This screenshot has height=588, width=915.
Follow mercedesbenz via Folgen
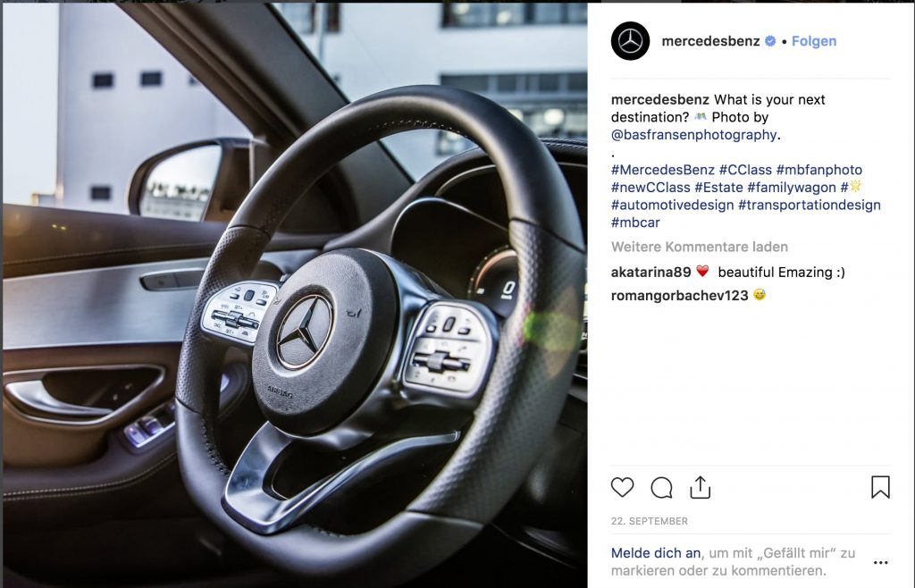[x=814, y=41]
